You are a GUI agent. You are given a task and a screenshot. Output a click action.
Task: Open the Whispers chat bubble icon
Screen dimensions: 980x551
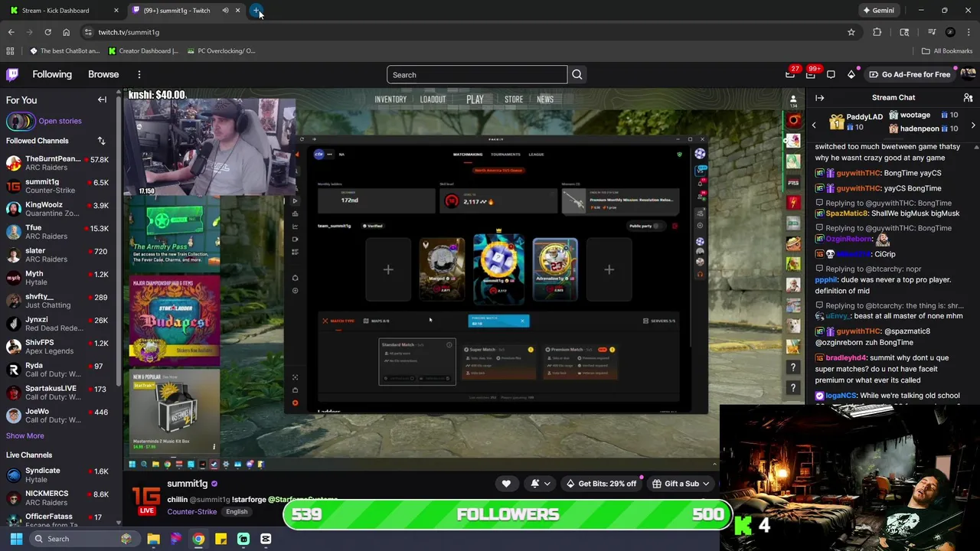click(x=831, y=74)
